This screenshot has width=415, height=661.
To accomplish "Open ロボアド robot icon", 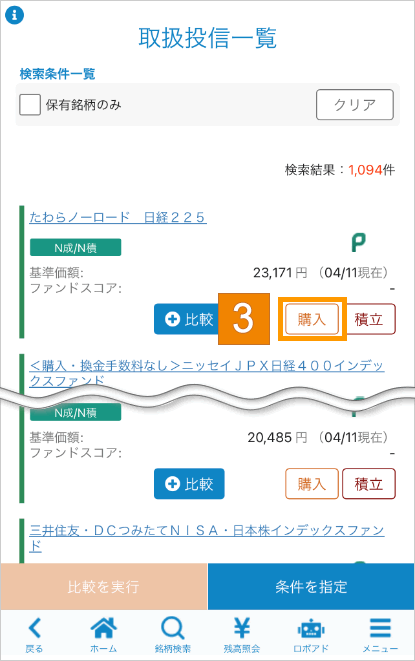I will pos(311,635).
